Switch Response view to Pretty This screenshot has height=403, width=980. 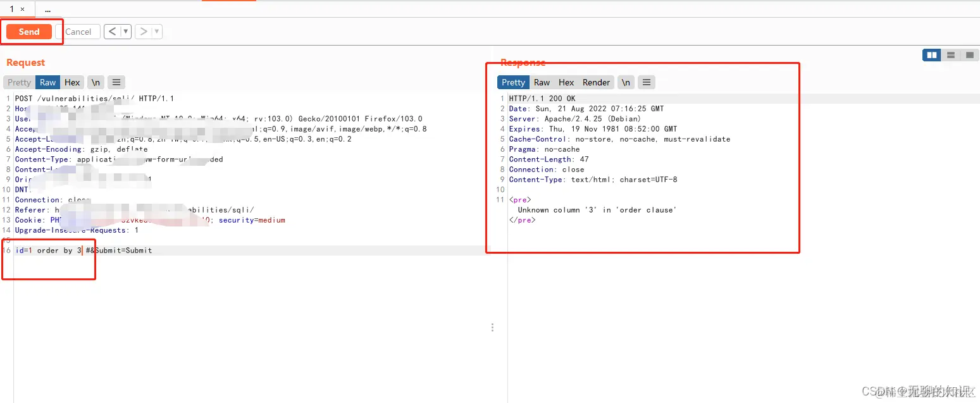tap(513, 82)
